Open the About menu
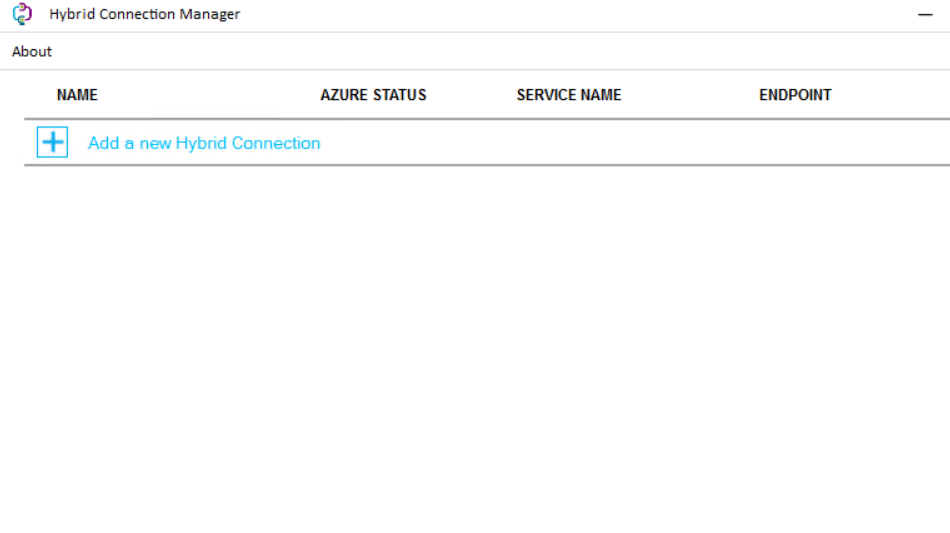 pyautogui.click(x=32, y=51)
